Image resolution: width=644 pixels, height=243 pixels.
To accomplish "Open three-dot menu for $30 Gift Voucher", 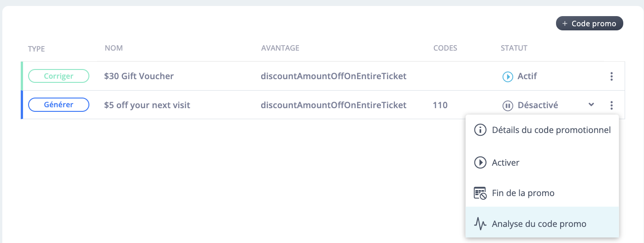I will click(x=611, y=76).
